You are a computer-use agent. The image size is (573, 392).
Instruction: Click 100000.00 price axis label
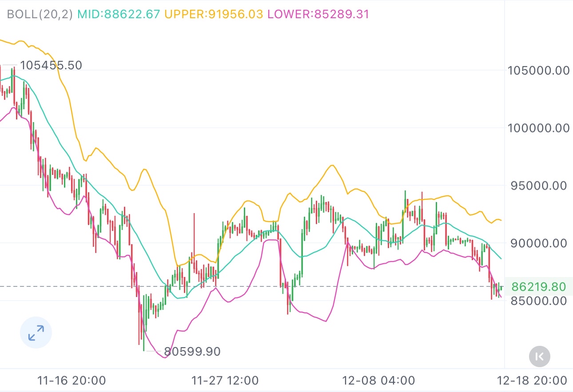(x=539, y=128)
